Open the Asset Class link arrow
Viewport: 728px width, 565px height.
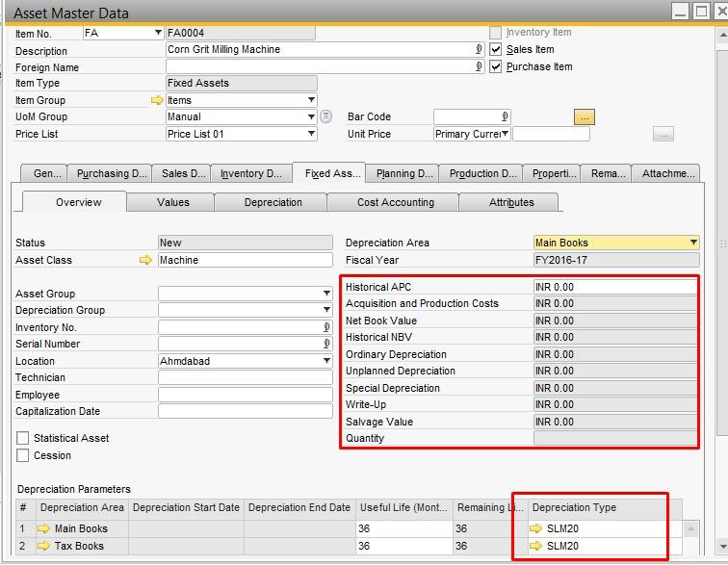(x=145, y=260)
